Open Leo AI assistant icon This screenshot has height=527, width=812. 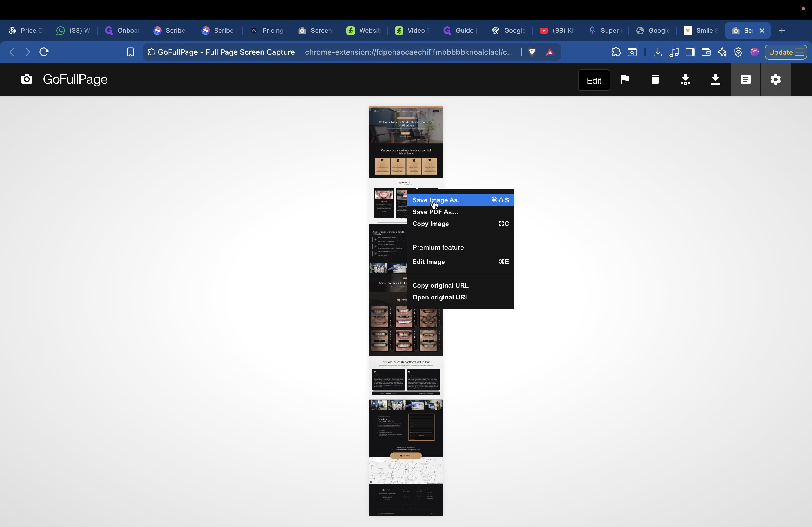click(722, 52)
